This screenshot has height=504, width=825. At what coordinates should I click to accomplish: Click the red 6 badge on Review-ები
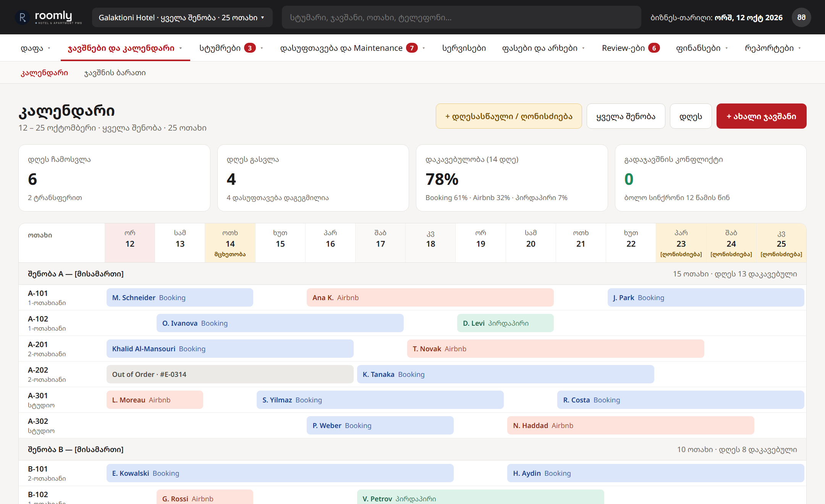click(x=654, y=48)
